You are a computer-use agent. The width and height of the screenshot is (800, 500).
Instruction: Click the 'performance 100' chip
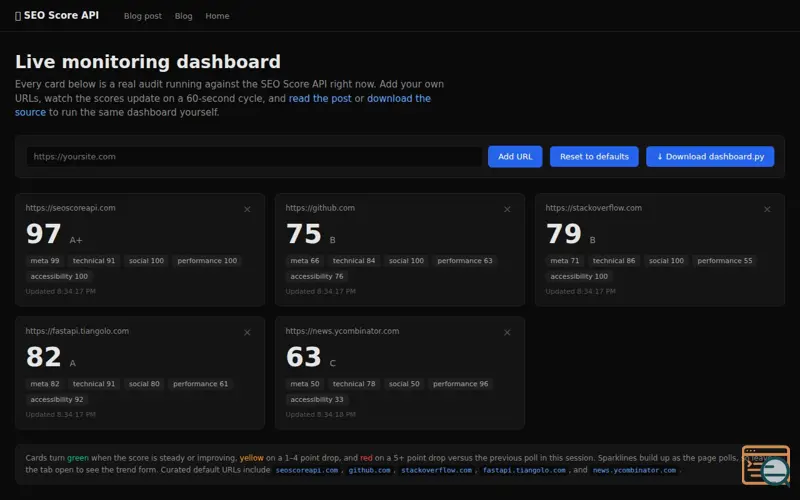207,261
